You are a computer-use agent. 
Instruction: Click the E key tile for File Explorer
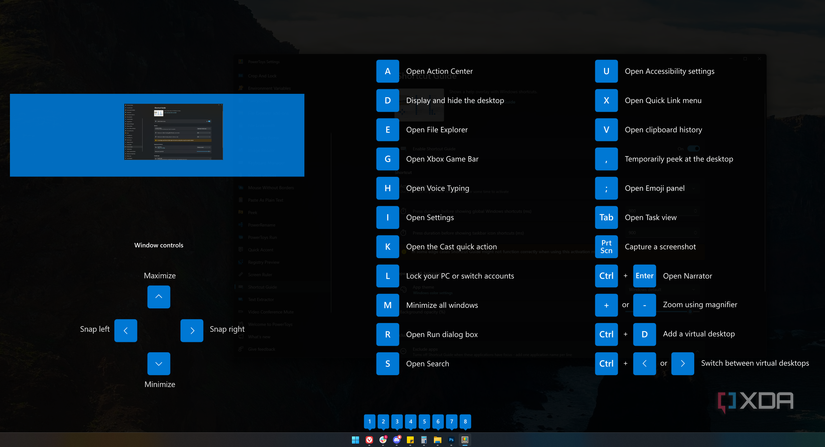point(388,130)
